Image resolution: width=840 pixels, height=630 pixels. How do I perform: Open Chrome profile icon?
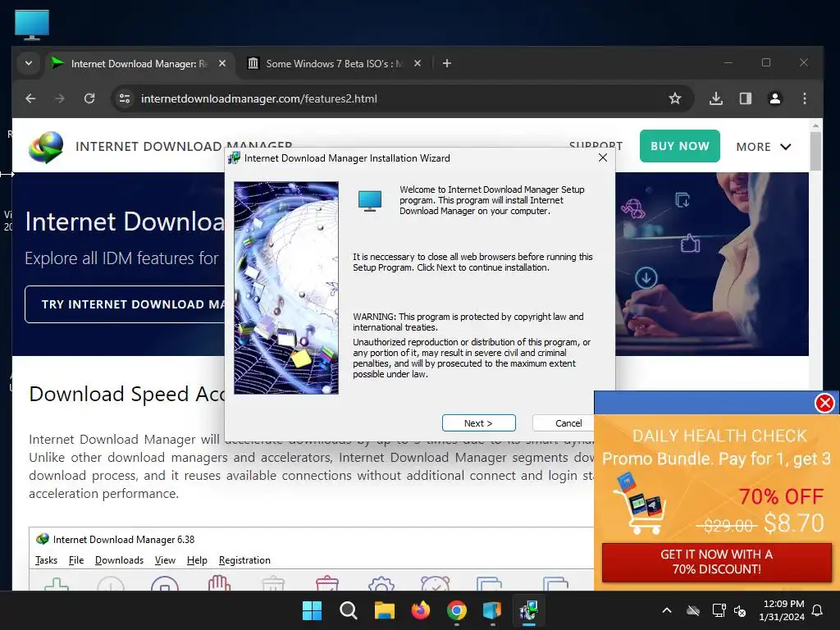click(x=774, y=98)
